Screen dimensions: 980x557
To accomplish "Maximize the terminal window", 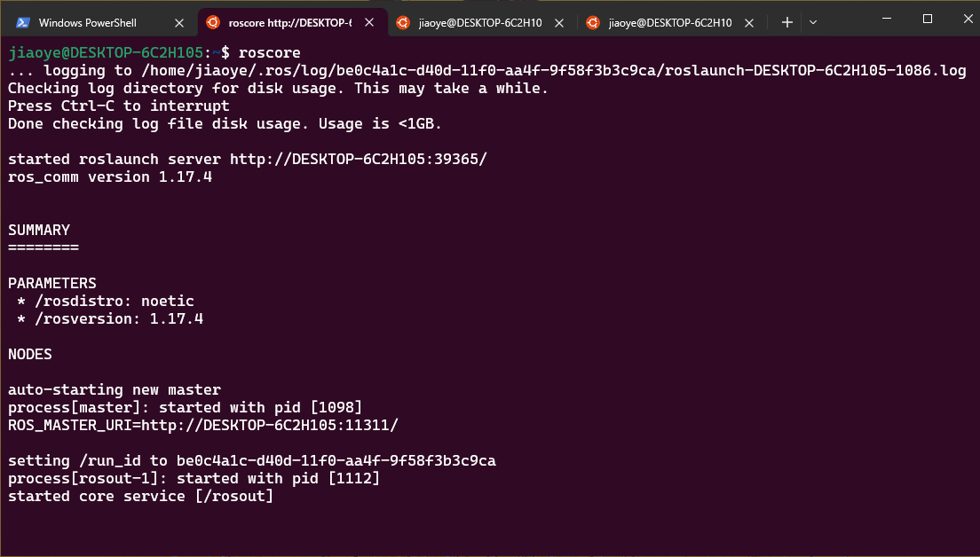I will pos(928,19).
